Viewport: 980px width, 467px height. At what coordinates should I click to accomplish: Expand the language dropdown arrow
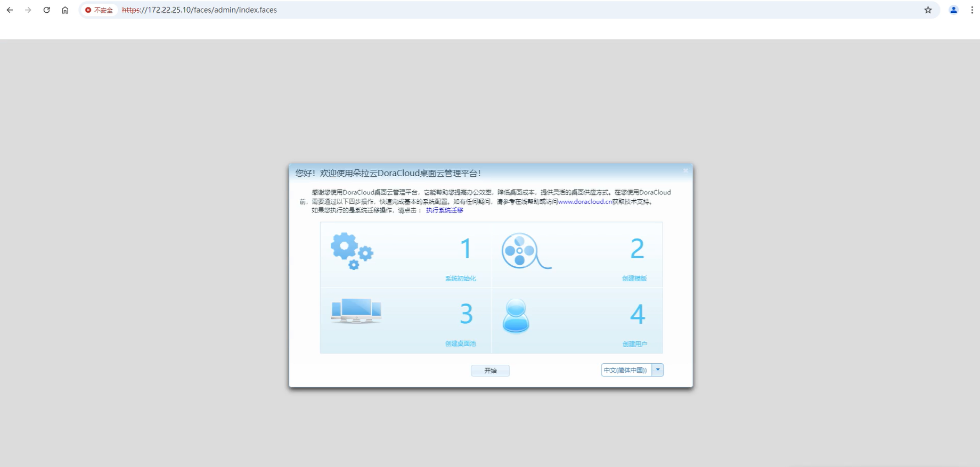click(x=658, y=370)
